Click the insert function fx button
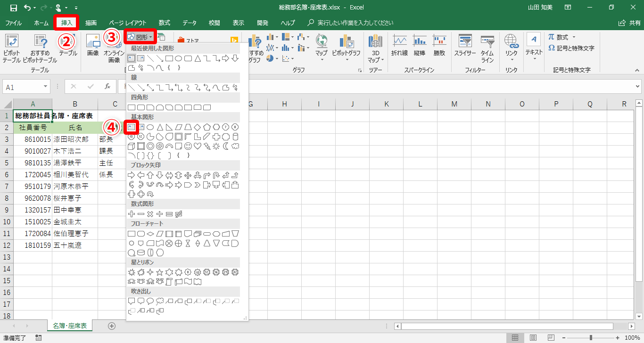The width and height of the screenshot is (644, 343). [107, 87]
